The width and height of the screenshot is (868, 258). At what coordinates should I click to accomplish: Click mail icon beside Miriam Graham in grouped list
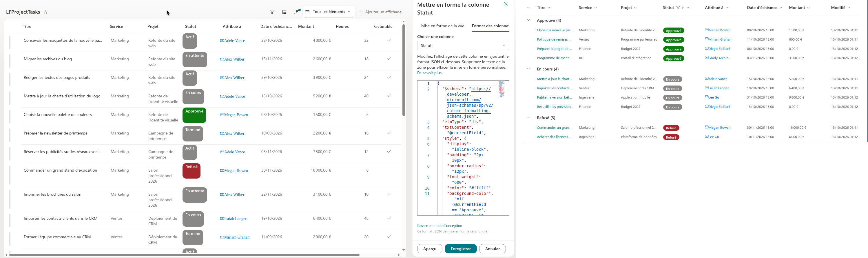pos(707,39)
